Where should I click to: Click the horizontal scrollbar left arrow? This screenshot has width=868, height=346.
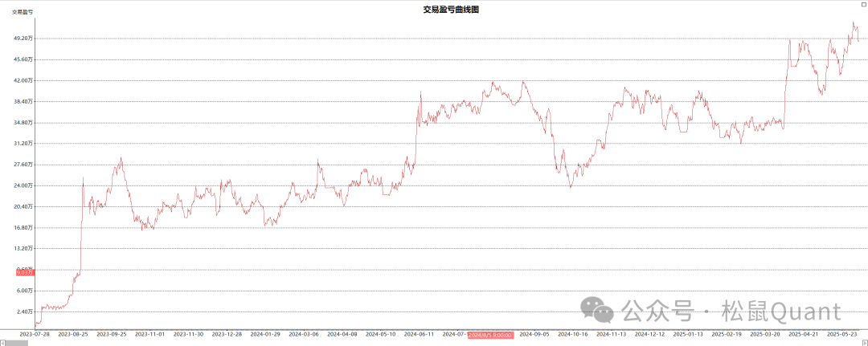point(3,342)
